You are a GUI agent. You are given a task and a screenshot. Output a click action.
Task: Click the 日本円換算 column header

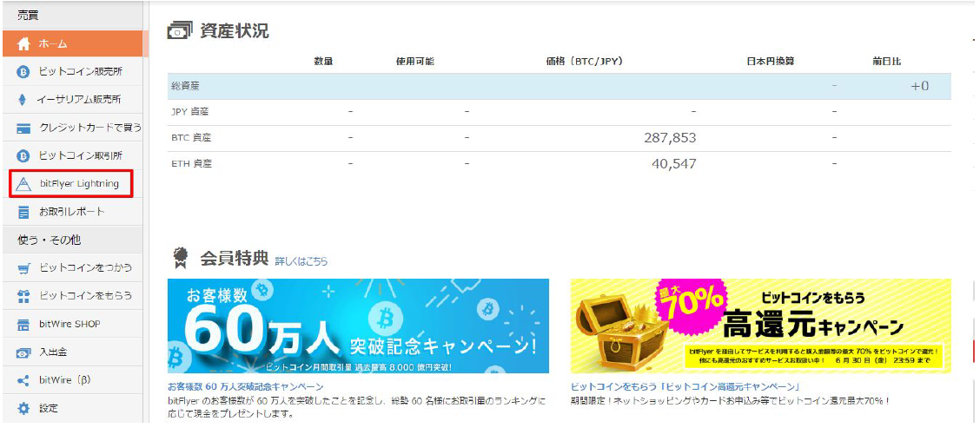pos(771,62)
